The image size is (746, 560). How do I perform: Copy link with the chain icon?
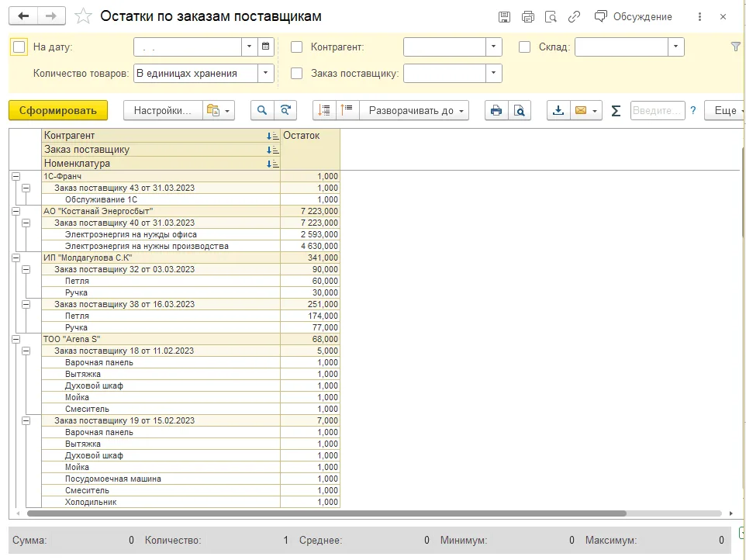point(575,17)
